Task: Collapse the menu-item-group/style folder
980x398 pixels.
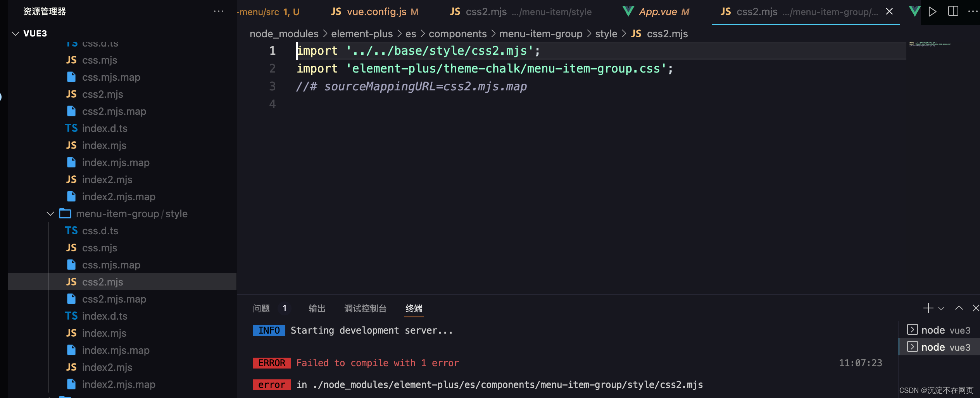Action: point(50,213)
